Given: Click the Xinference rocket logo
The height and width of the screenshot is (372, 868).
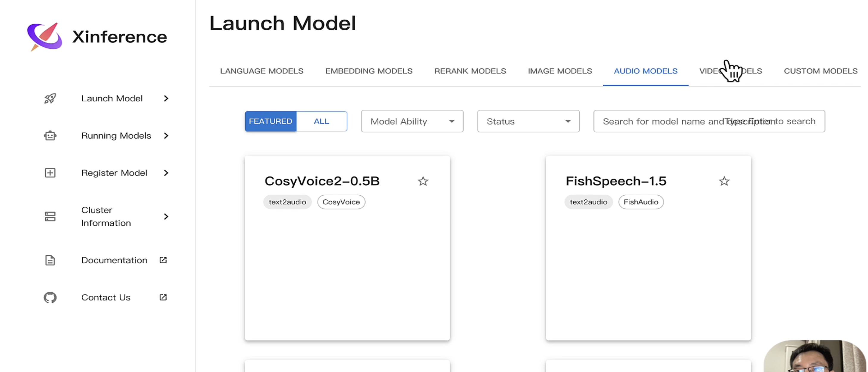Looking at the screenshot, I should tap(45, 36).
